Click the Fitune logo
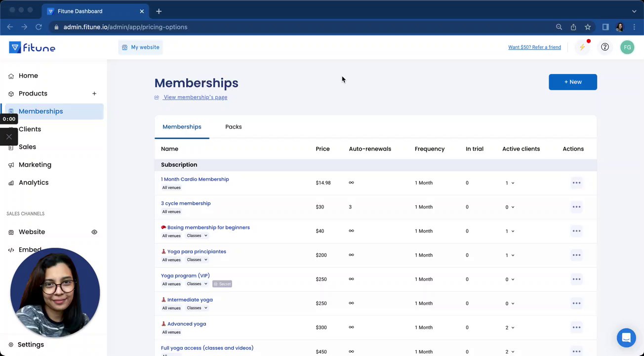Screen dimensions: 644x356 (32, 47)
